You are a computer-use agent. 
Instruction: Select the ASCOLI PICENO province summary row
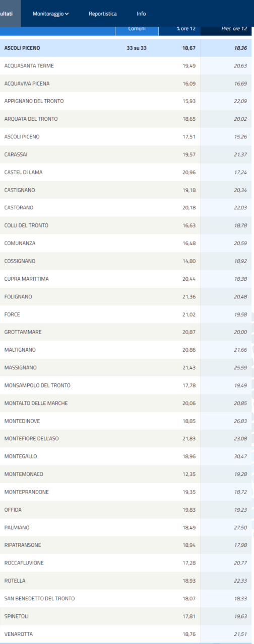click(x=127, y=48)
